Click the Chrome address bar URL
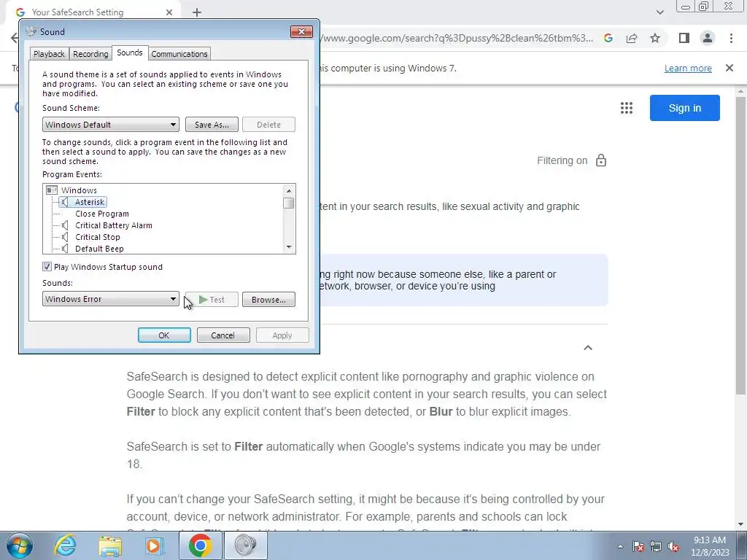The height and width of the screenshot is (560, 747). click(457, 38)
